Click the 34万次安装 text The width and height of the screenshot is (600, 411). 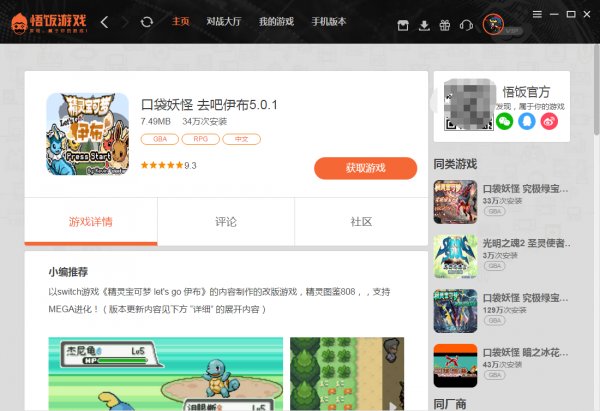205,122
